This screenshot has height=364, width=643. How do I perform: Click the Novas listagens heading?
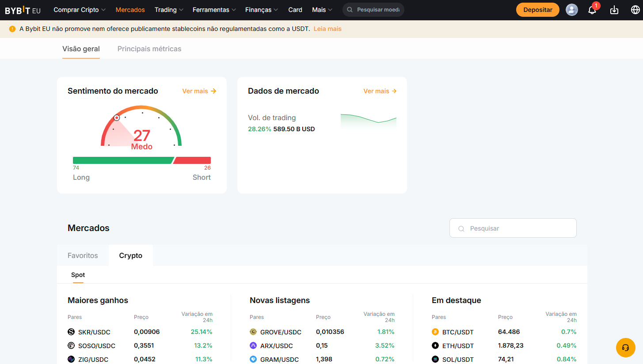(x=280, y=300)
